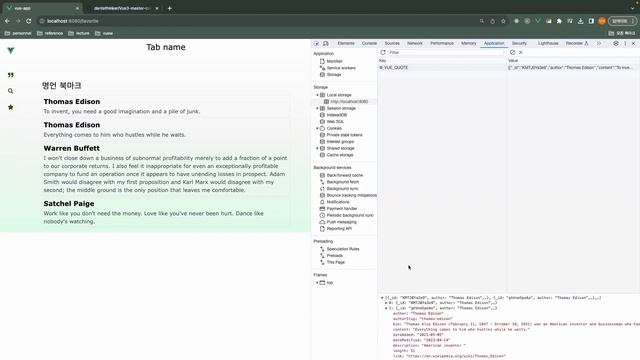
Task: Toggle the DevTools device toolbar icon
Action: 326,43
